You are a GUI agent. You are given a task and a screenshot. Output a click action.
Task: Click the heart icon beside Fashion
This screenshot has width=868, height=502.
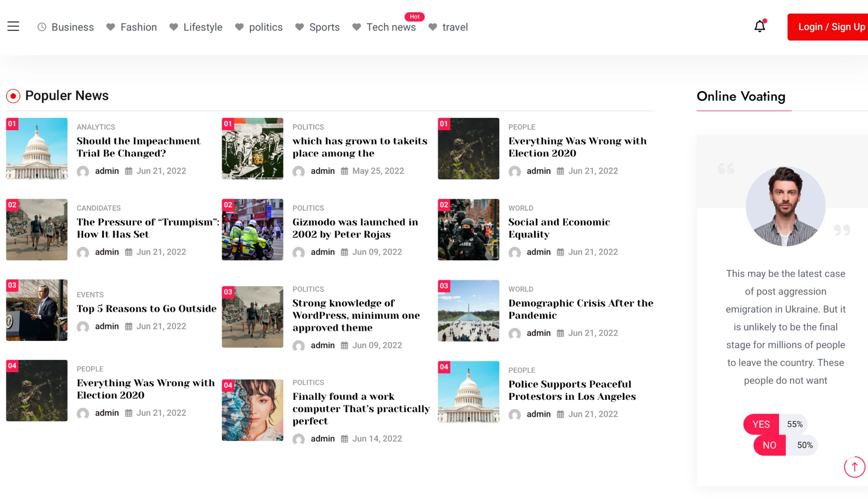tap(110, 27)
